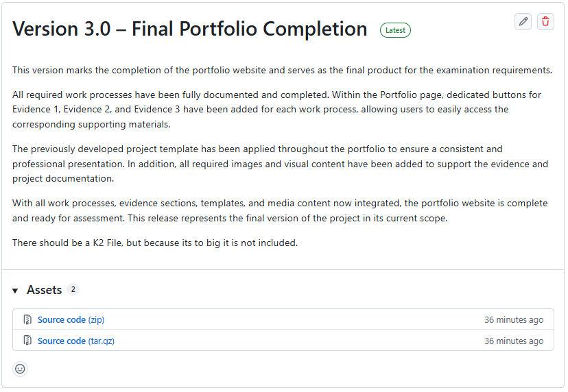Add a reaction with the smiley icon
568x392 pixels.
pos(20,369)
